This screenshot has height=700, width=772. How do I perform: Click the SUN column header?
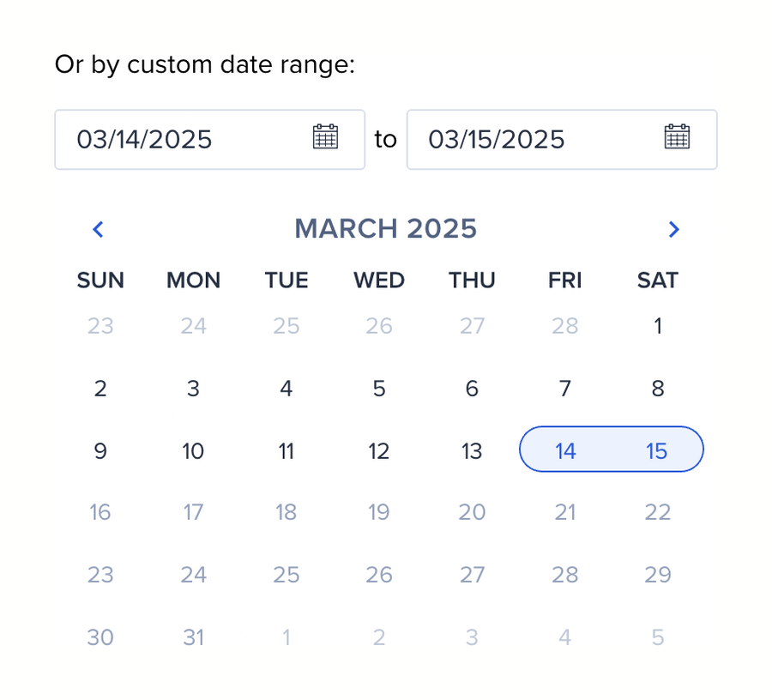(x=100, y=280)
